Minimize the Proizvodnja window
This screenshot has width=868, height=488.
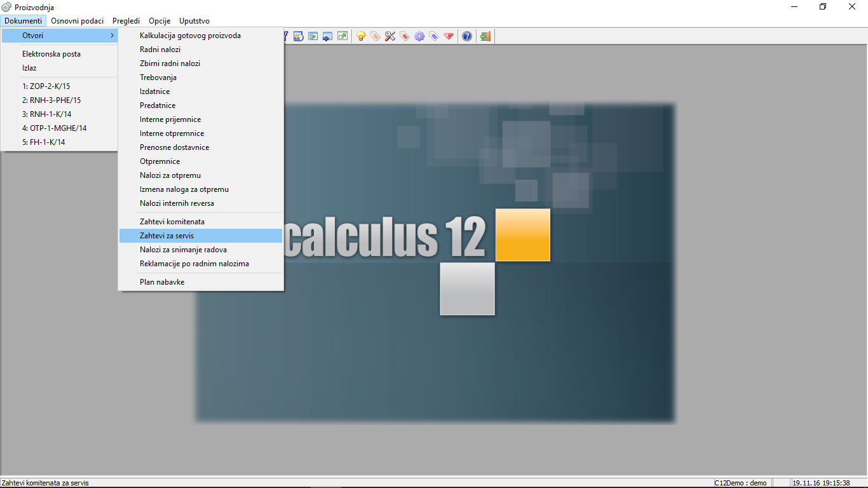pos(794,7)
